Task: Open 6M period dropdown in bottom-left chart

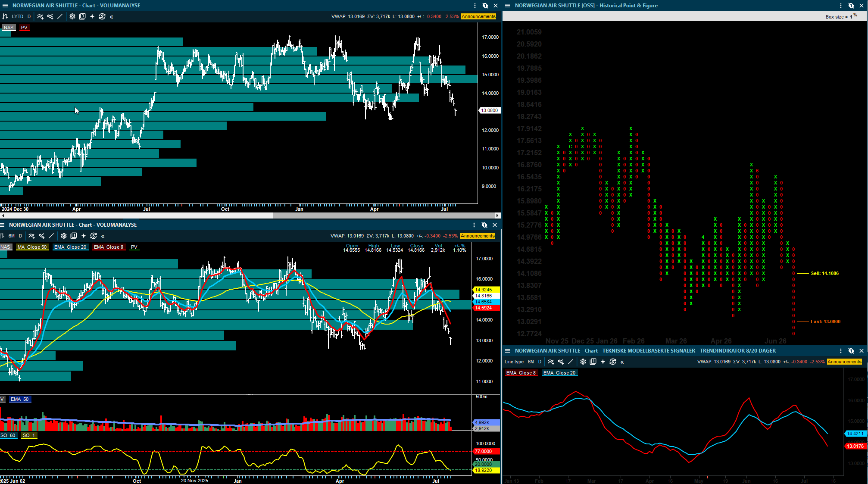Action: (x=12, y=236)
